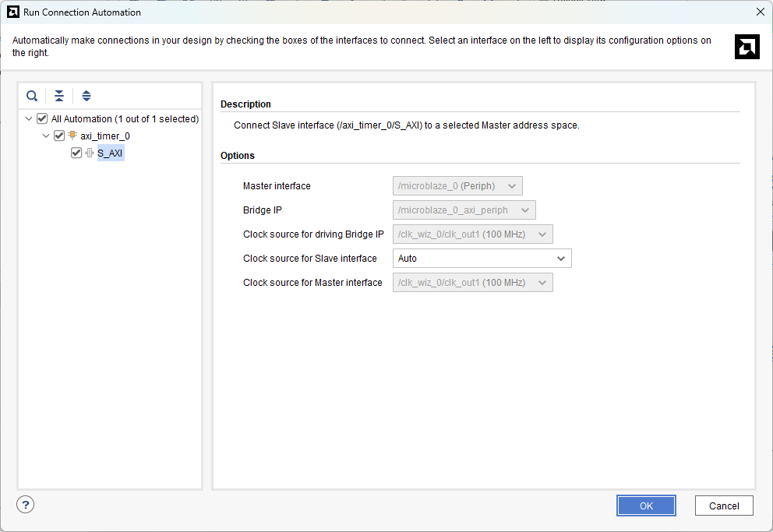Select the axi_timer_0 tree item label
The image size is (773, 532).
[104, 136]
